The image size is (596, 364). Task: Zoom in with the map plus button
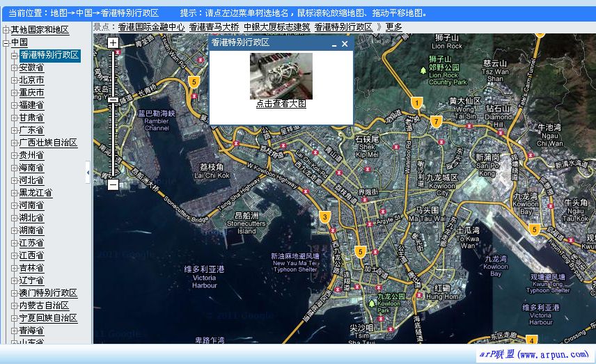pyautogui.click(x=113, y=42)
